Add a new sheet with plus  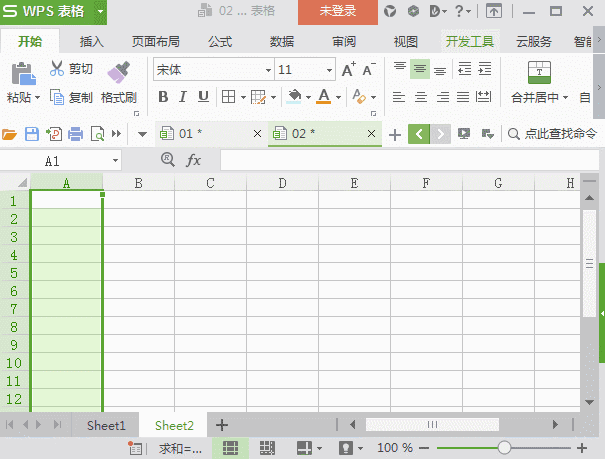[221, 425]
